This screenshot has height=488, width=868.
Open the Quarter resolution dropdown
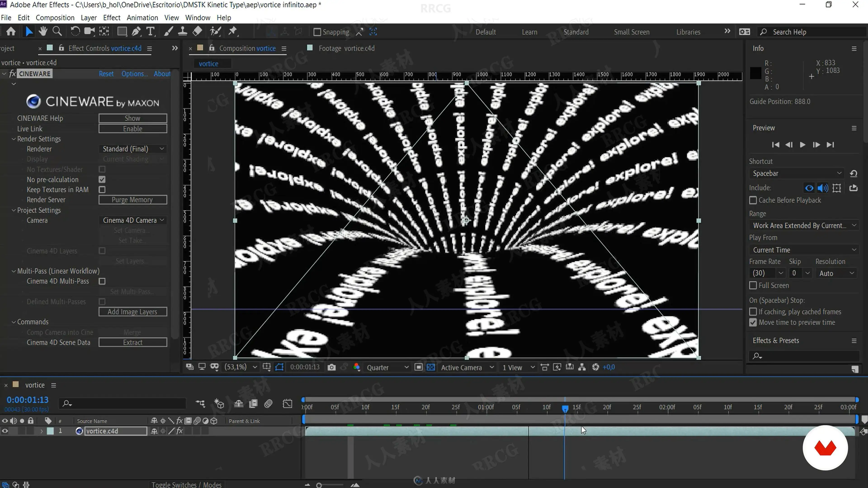pos(387,367)
